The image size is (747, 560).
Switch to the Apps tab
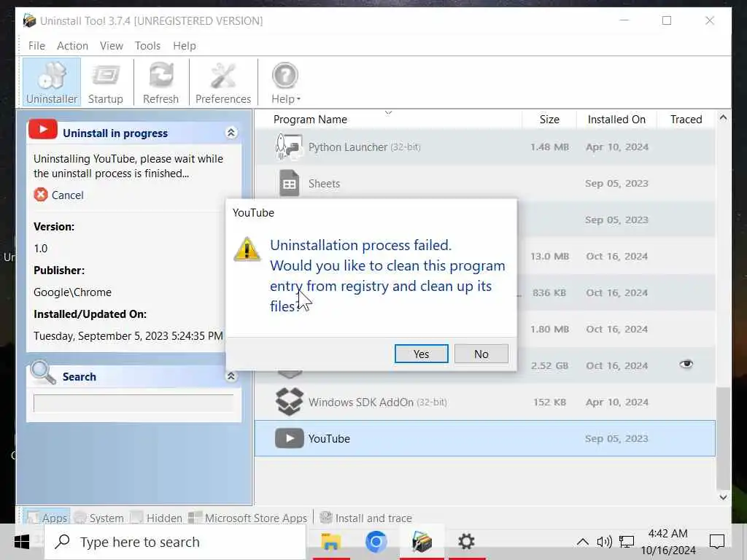pos(47,518)
